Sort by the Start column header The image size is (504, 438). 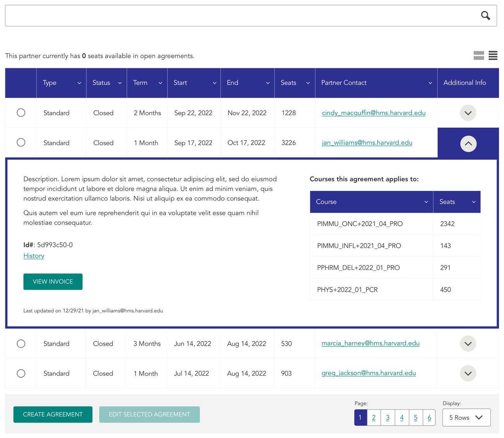pos(194,83)
